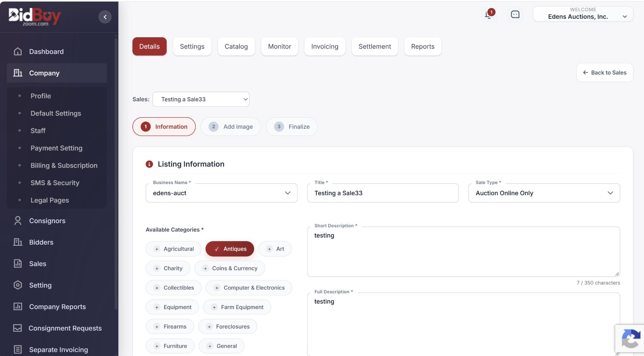
Task: Select the Firearms category chip
Action: [x=170, y=327]
